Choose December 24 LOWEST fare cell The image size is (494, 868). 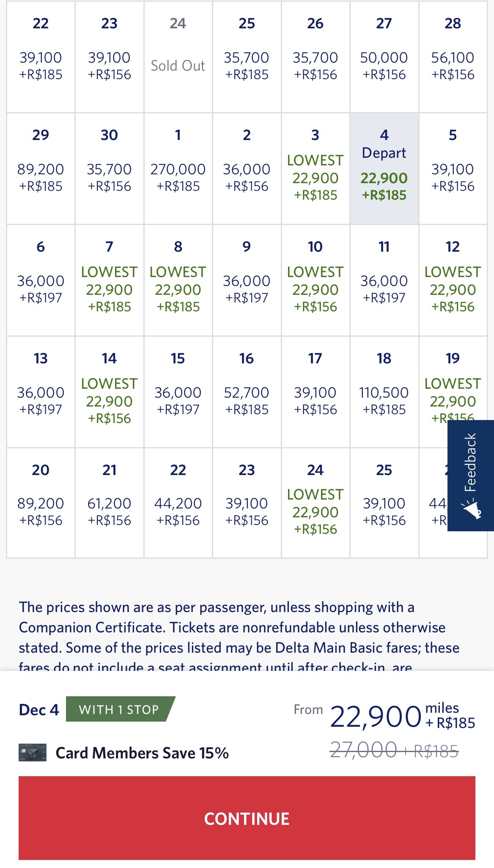[316, 503]
